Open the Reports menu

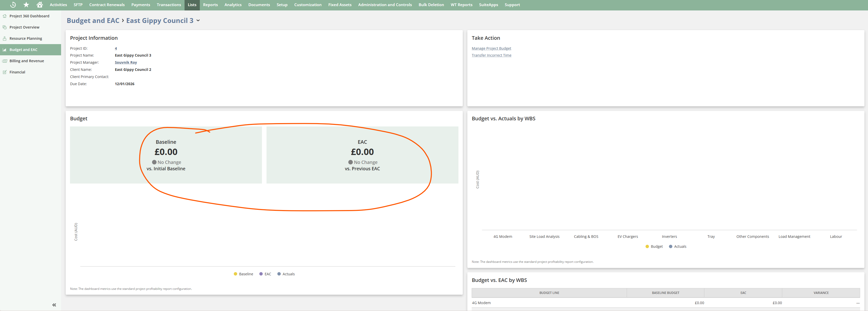click(x=210, y=5)
